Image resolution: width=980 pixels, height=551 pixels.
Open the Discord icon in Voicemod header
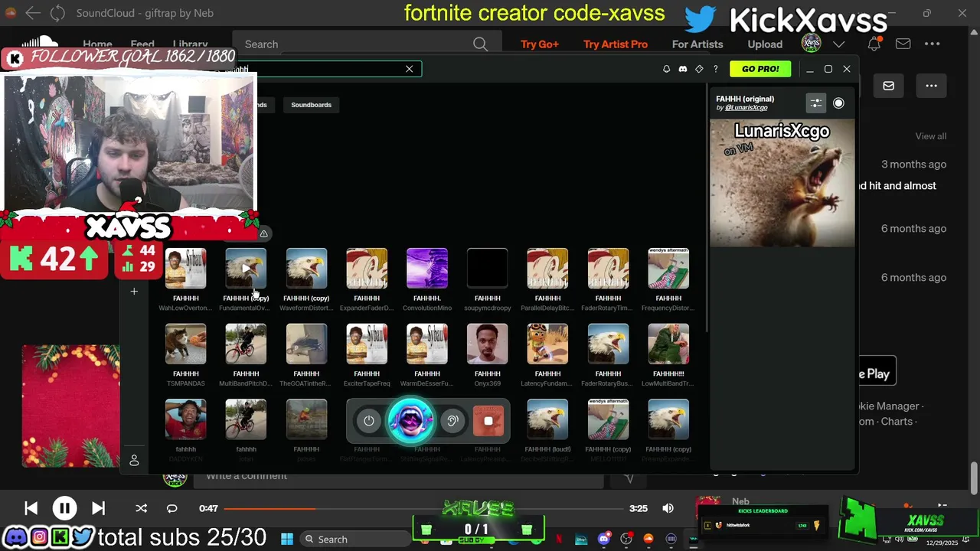point(683,69)
